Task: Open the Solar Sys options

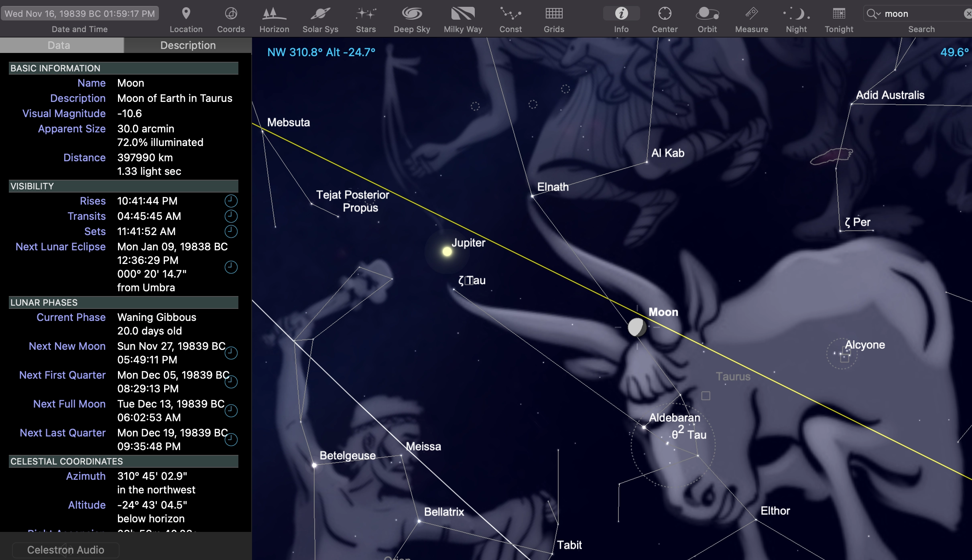Action: point(320,14)
